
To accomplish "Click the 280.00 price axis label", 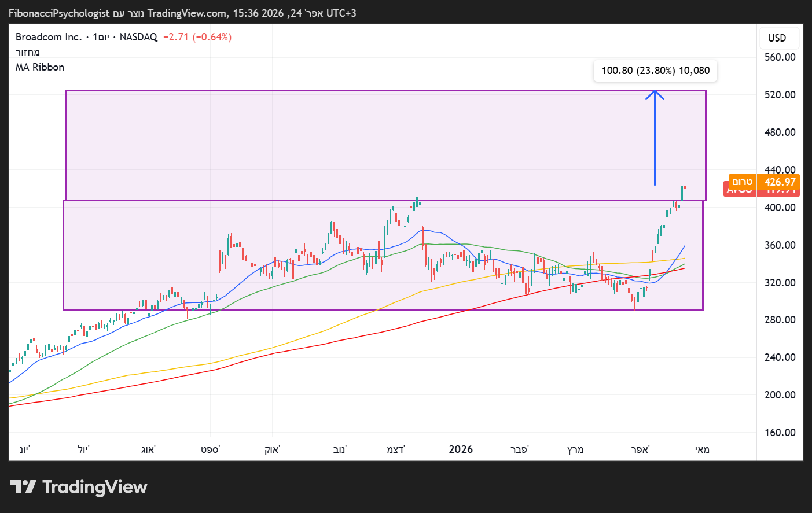I will coord(780,320).
